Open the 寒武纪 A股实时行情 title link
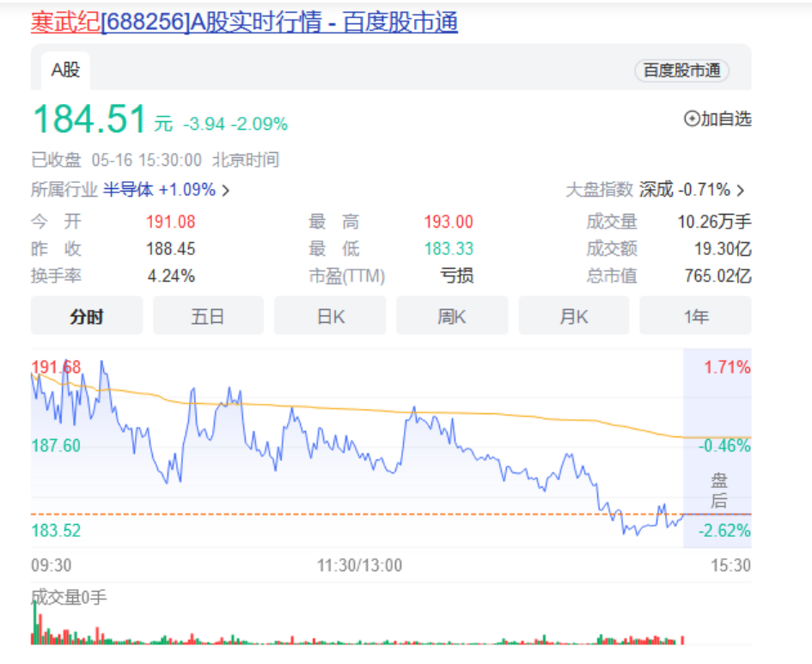 pos(244,22)
